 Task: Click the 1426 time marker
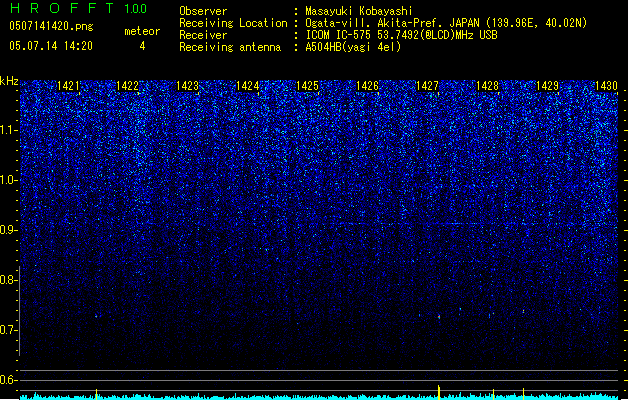pos(367,86)
